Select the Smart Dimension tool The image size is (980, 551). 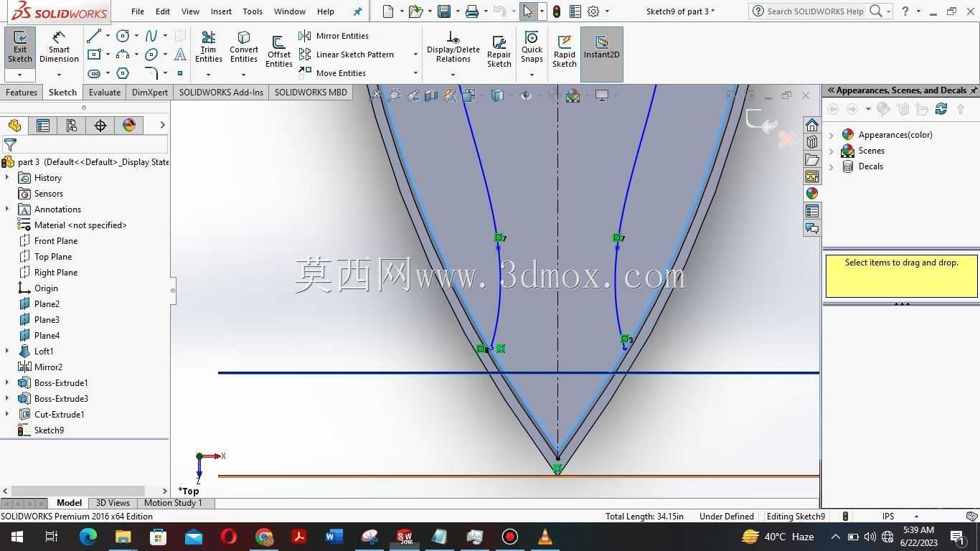[x=59, y=47]
